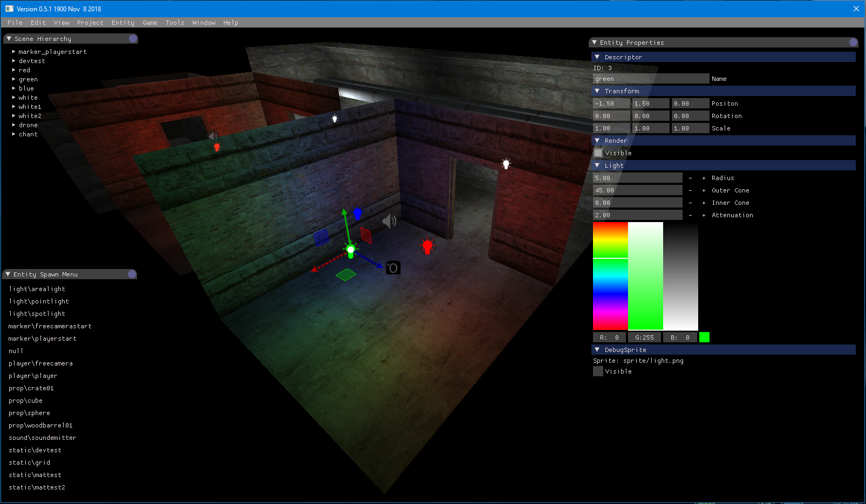Open the Tools menu

point(175,23)
